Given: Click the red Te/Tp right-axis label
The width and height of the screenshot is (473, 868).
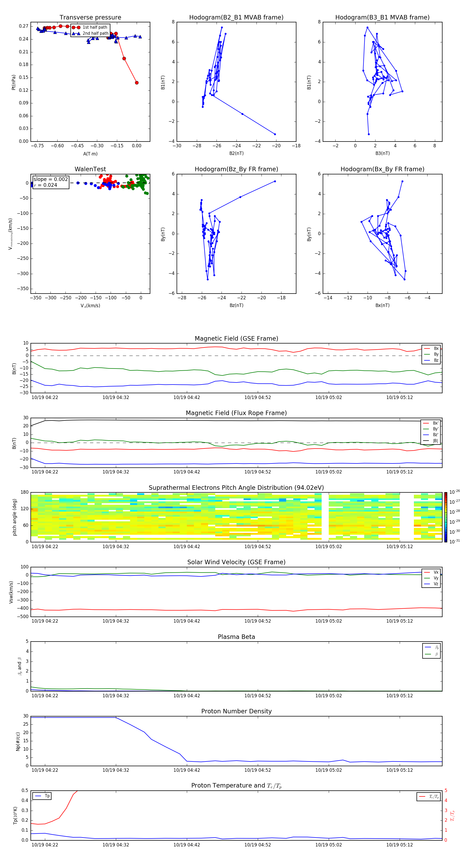Looking at the screenshot, I should 453,815.
